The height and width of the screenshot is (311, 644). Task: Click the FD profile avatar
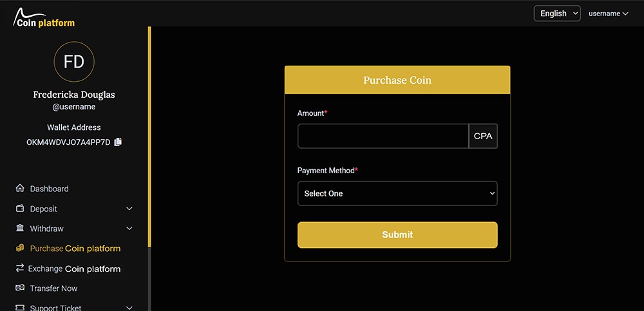(74, 62)
